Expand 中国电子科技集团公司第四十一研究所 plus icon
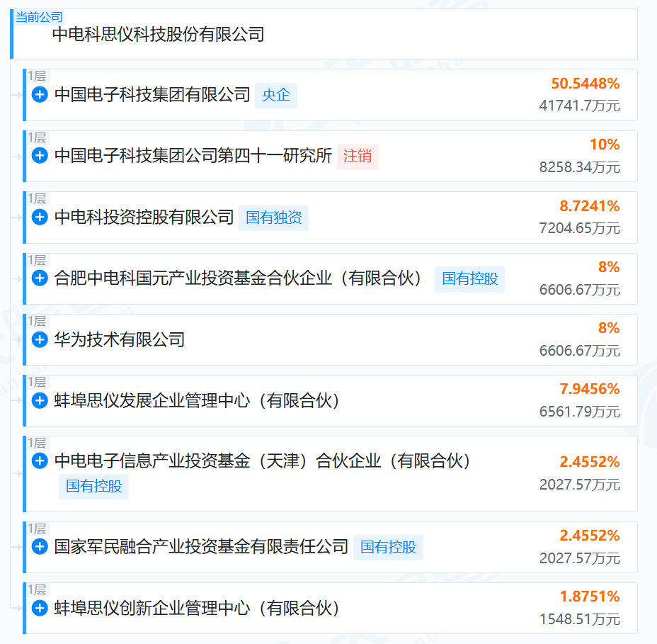The height and width of the screenshot is (644, 657). coord(40,156)
